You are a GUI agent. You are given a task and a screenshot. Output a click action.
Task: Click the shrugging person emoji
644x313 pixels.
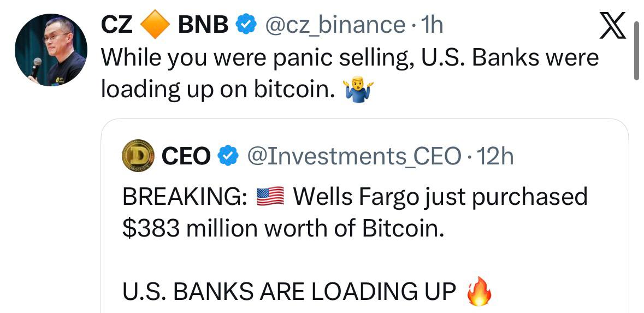[358, 91]
